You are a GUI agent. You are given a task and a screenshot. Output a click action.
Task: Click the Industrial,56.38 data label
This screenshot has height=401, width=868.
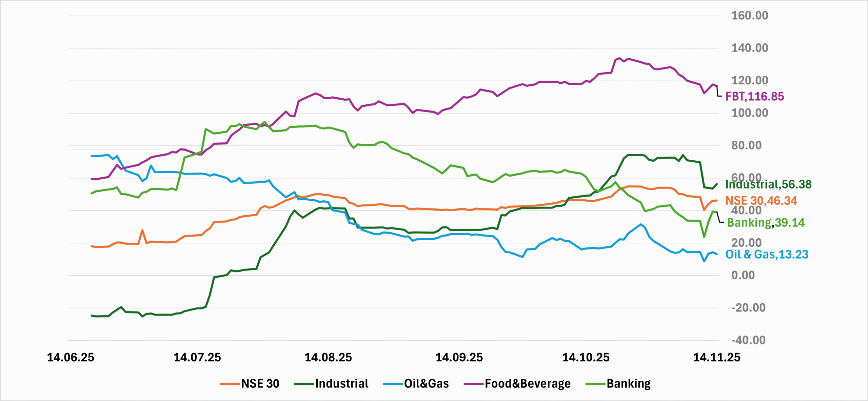point(768,184)
